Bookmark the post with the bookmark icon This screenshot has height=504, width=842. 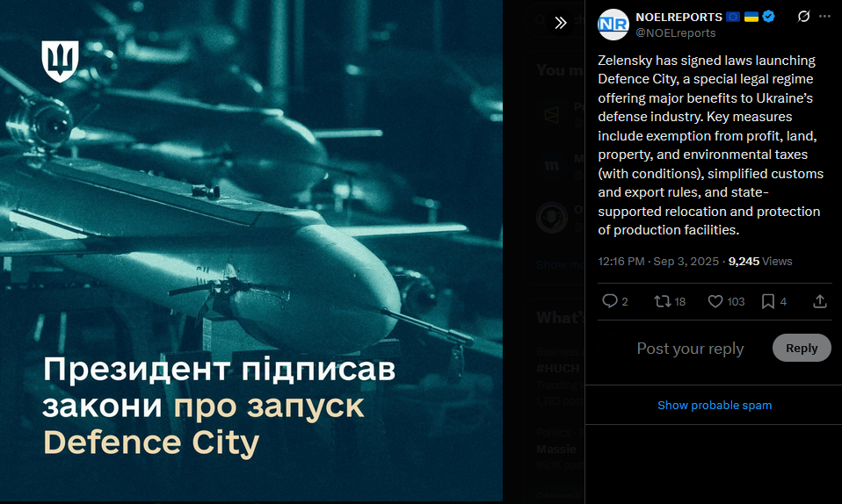[768, 301]
